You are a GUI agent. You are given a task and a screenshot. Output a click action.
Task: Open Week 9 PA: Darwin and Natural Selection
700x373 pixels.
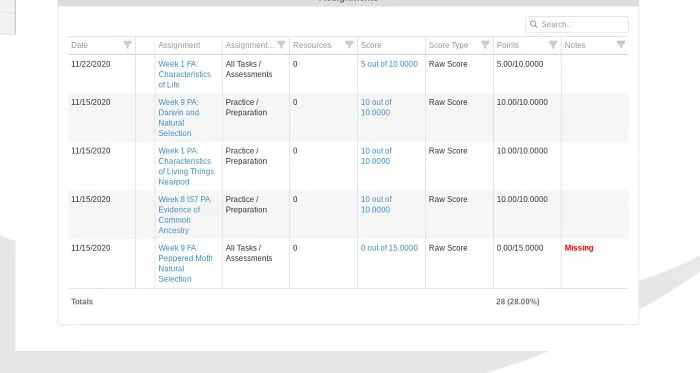tap(179, 118)
